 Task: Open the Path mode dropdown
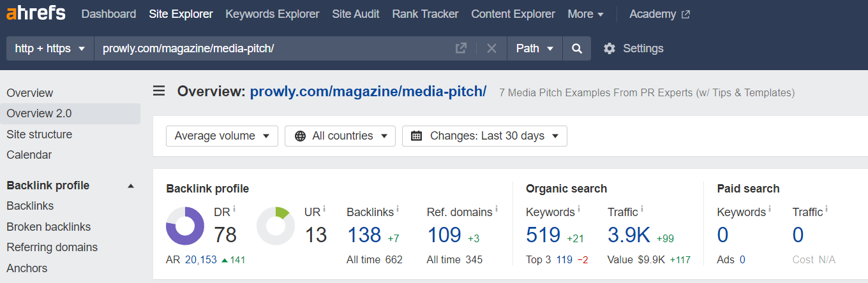[535, 48]
